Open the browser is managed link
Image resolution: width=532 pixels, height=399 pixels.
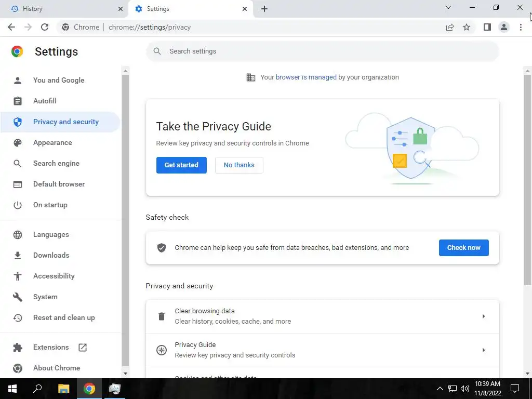coord(306,77)
